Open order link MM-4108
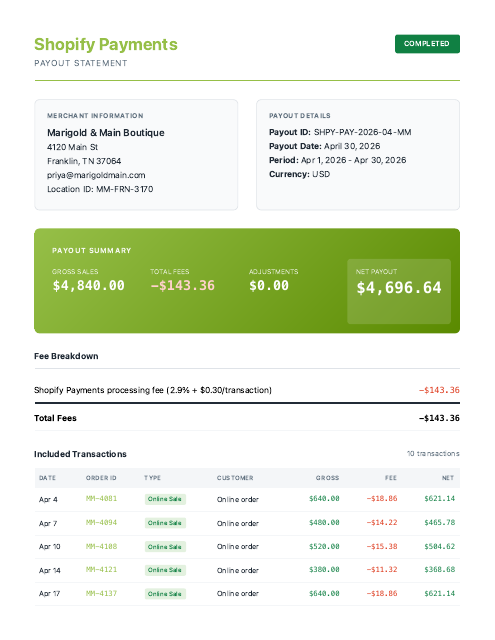The image size is (495, 640). [x=101, y=546]
